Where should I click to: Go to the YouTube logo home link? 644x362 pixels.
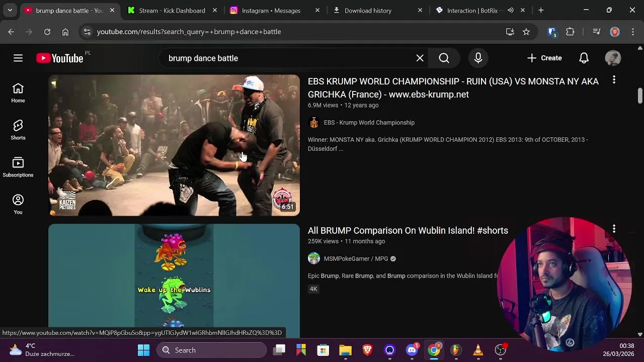[x=60, y=58]
